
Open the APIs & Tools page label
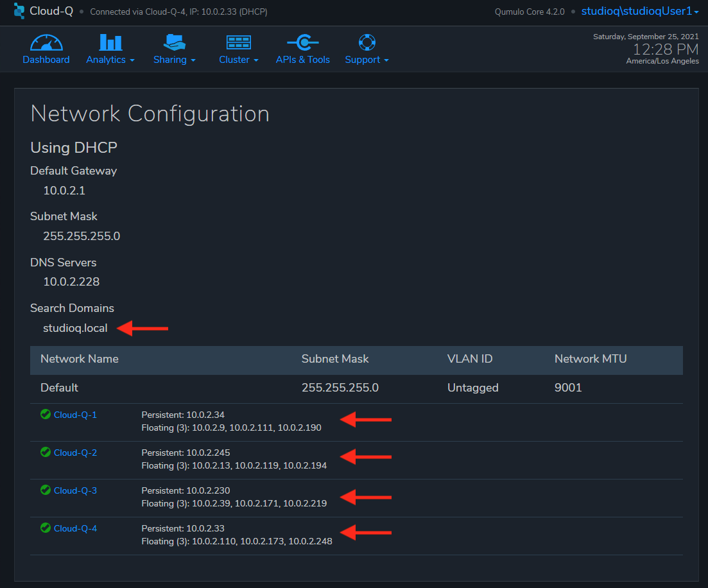(303, 60)
